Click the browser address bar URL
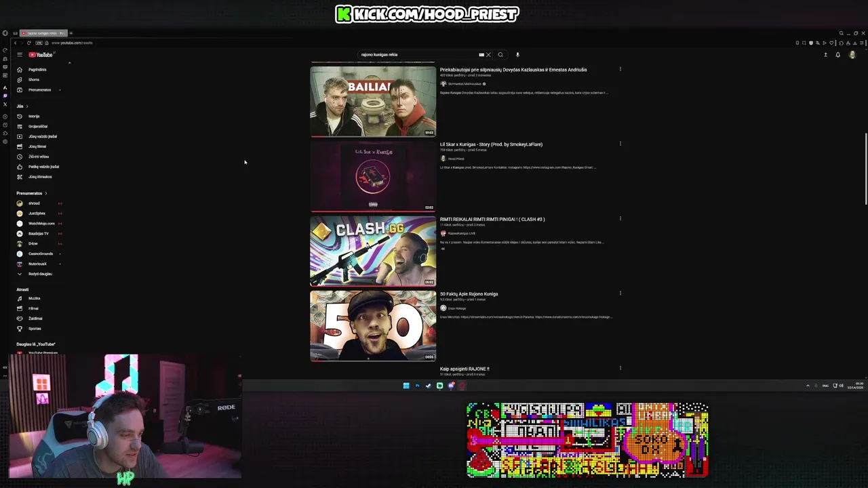 coord(72,43)
